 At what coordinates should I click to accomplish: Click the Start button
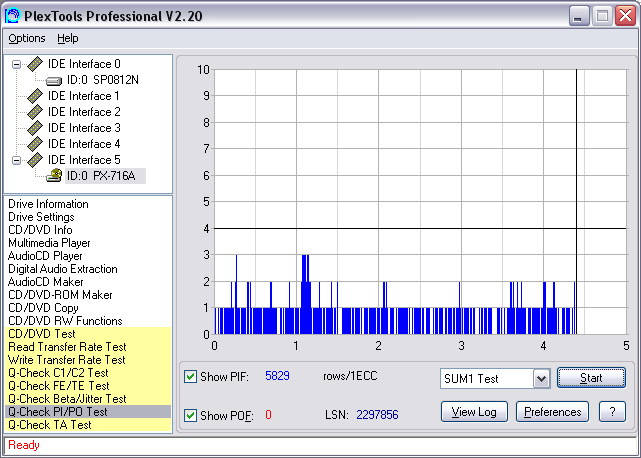coord(591,378)
